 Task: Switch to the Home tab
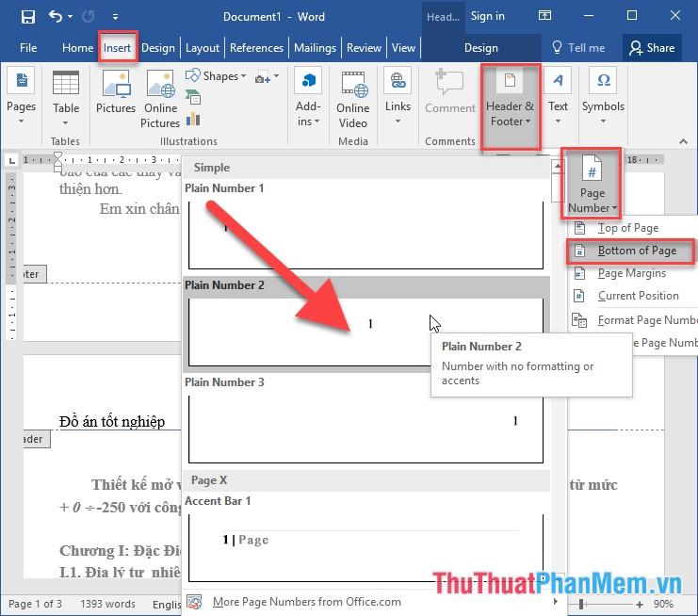[x=77, y=48]
